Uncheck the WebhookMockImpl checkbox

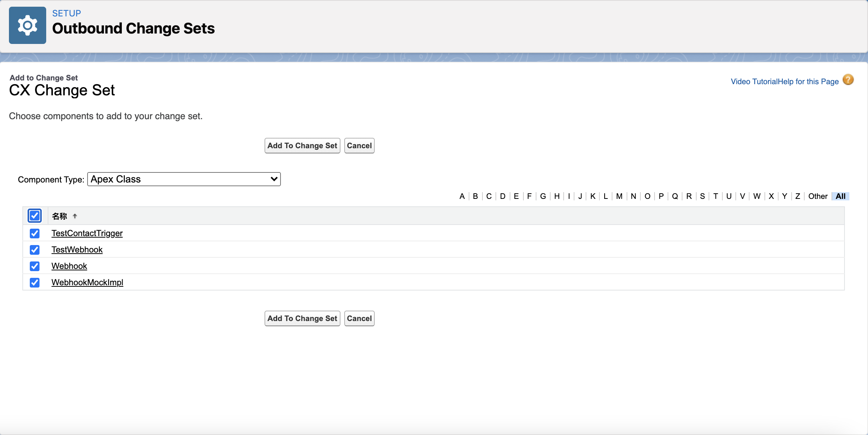click(35, 282)
